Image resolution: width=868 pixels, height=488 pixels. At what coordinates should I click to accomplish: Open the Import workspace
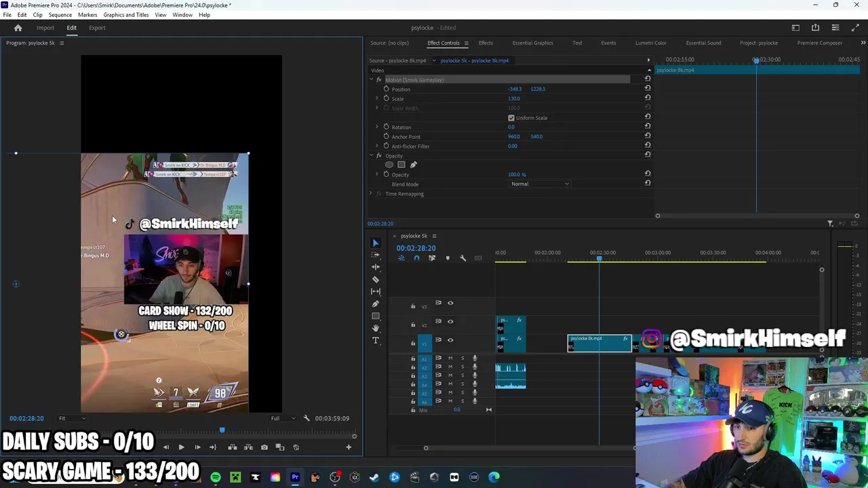point(45,28)
